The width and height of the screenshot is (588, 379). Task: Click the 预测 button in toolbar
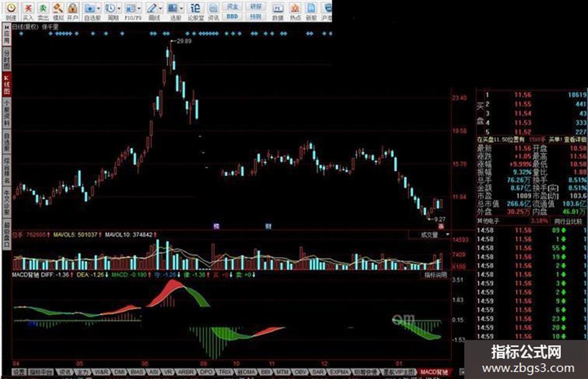(x=255, y=16)
